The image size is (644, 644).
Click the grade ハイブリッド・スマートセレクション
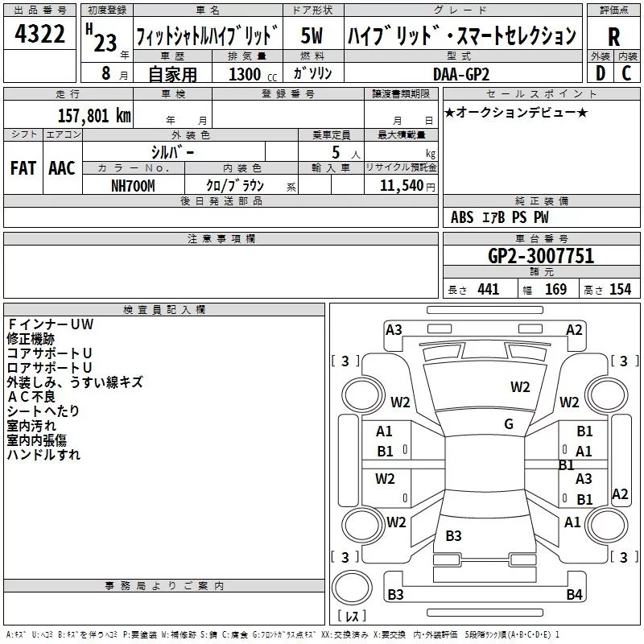point(462,35)
